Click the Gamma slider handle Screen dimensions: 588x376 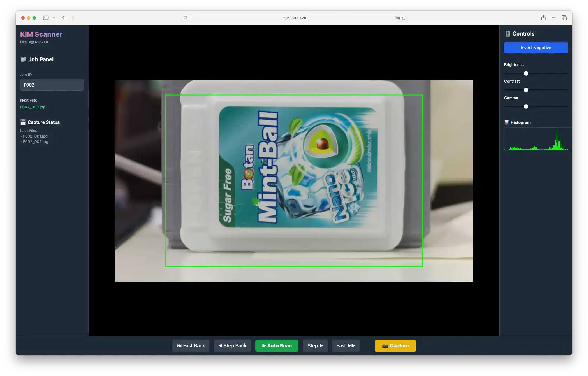526,106
